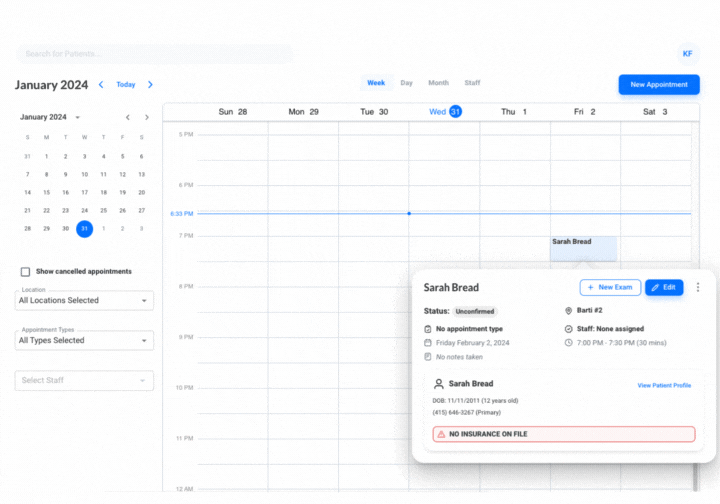Switch to Month view
This screenshot has height=504, width=720.
click(439, 83)
